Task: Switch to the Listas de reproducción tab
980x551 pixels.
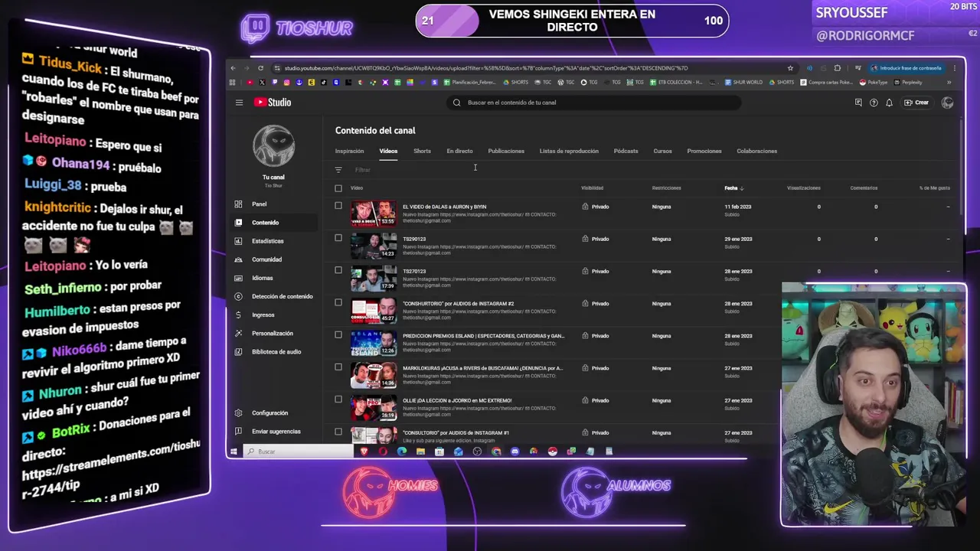Action: (x=569, y=152)
